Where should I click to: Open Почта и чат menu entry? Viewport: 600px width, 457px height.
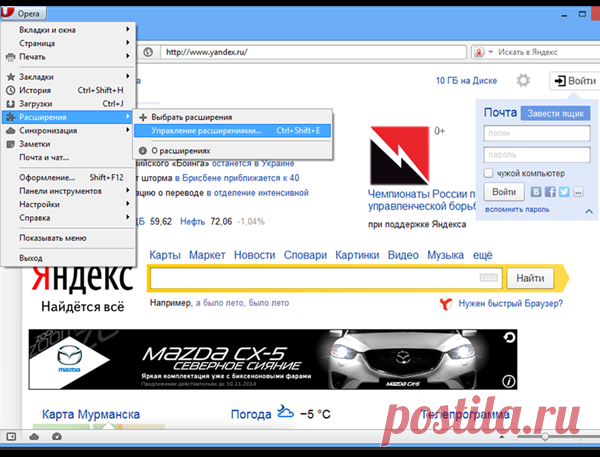pos(67,157)
